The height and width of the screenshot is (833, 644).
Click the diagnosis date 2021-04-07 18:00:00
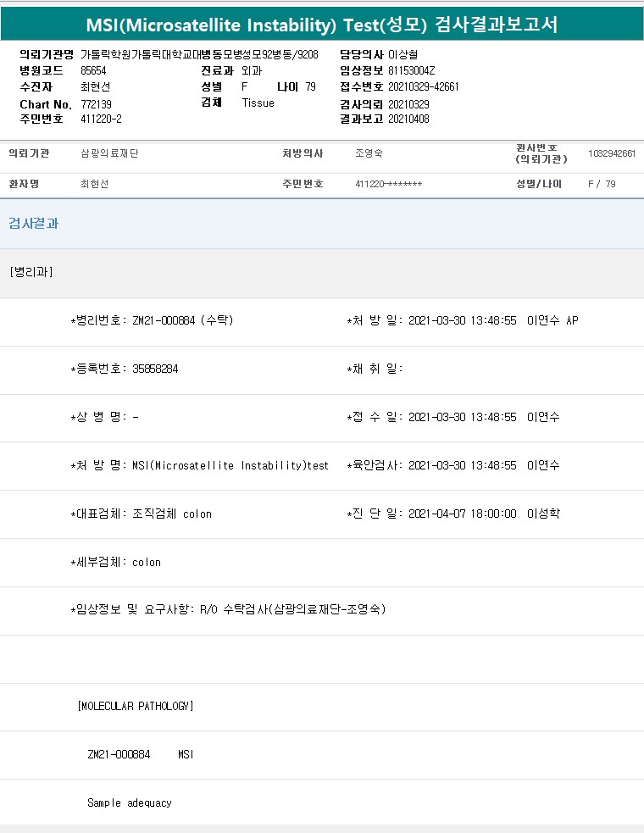(462, 514)
